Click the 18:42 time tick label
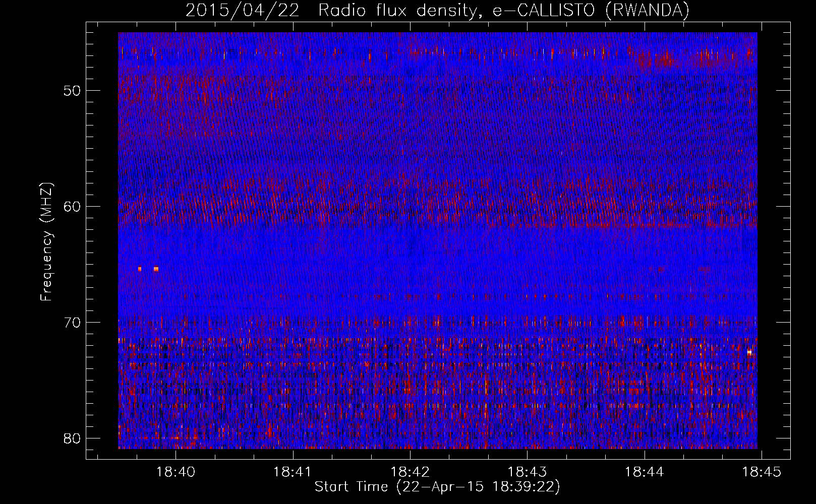 pos(410,472)
